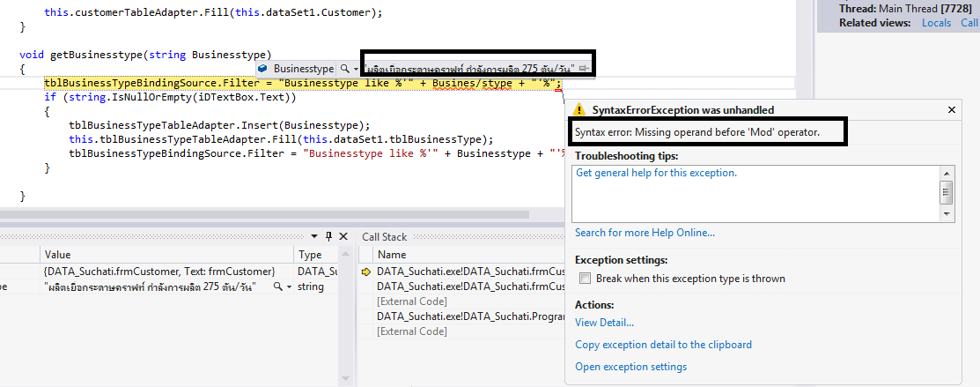Select the '{DATA_Suchati.frmCustomer, Text: frmCustomer}' value cell
Image resolution: width=980 pixels, height=387 pixels.
[167, 272]
